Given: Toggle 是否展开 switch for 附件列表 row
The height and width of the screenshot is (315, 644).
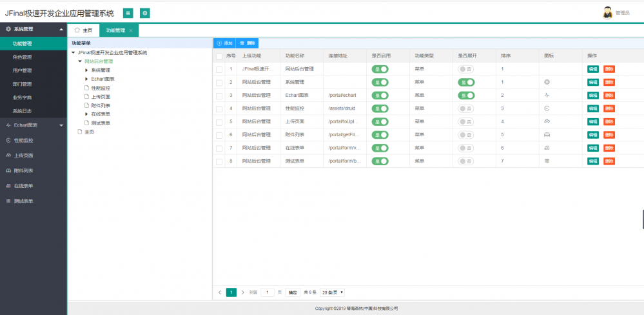Looking at the screenshot, I should pyautogui.click(x=465, y=135).
